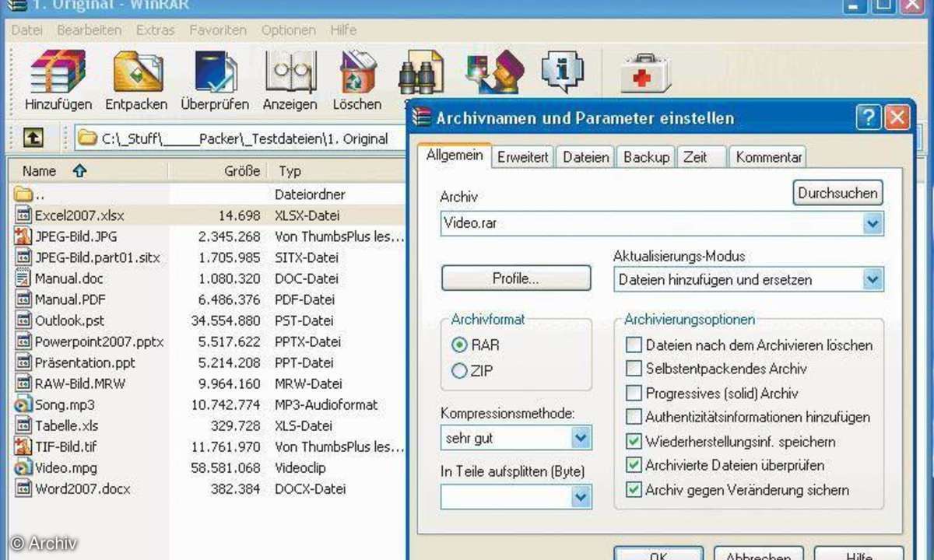
Task: Open the Aktualisierungs-Modus dropdown
Action: click(x=873, y=279)
